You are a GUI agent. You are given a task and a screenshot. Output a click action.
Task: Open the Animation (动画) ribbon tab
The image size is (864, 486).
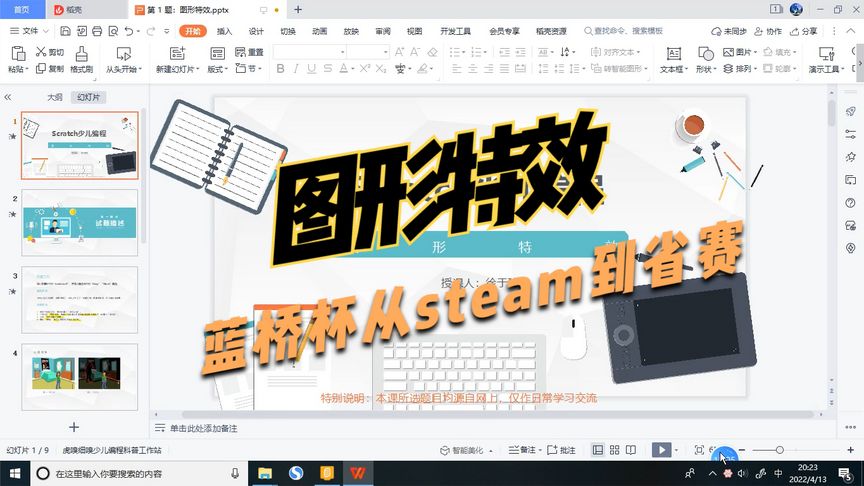(320, 31)
